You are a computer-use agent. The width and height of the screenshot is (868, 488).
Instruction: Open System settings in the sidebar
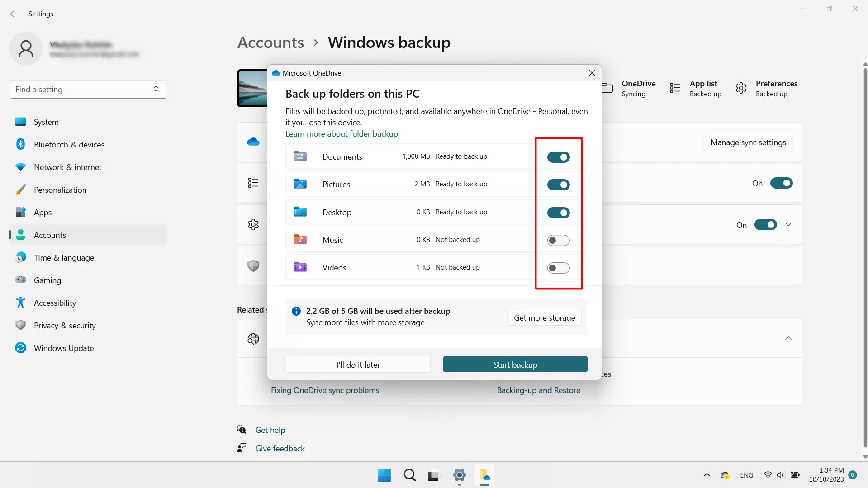(88, 122)
